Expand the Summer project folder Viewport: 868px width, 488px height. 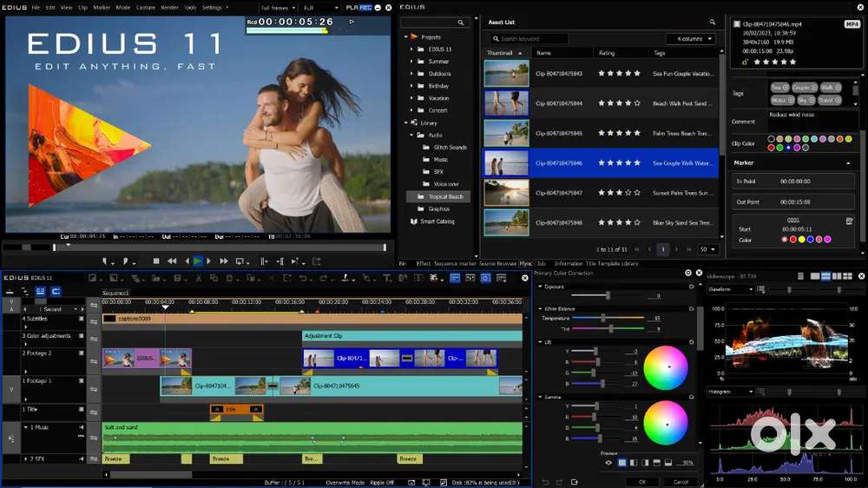pos(411,62)
